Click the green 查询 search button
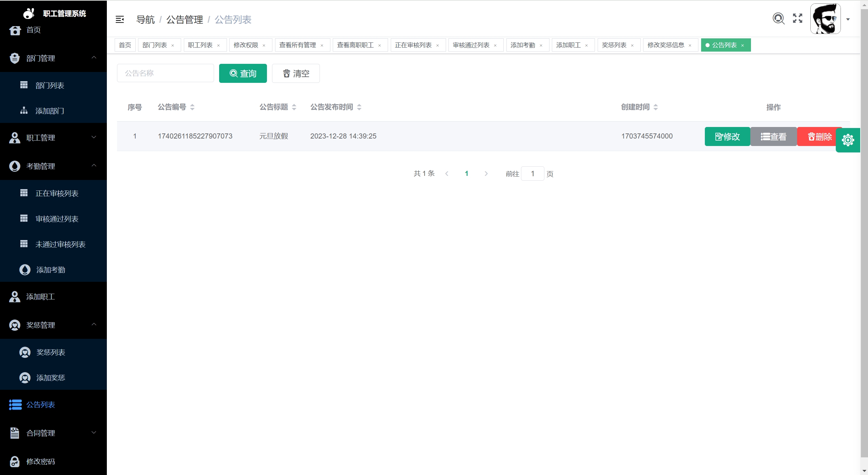The width and height of the screenshot is (868, 475). point(243,73)
